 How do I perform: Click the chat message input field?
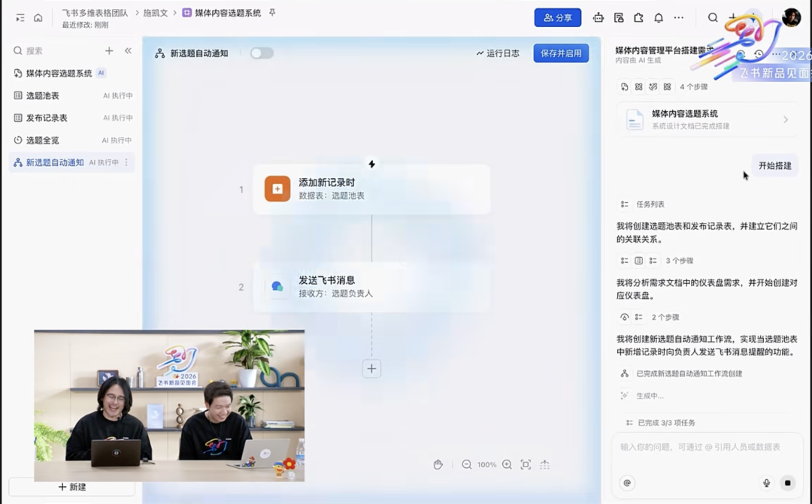[699, 447]
